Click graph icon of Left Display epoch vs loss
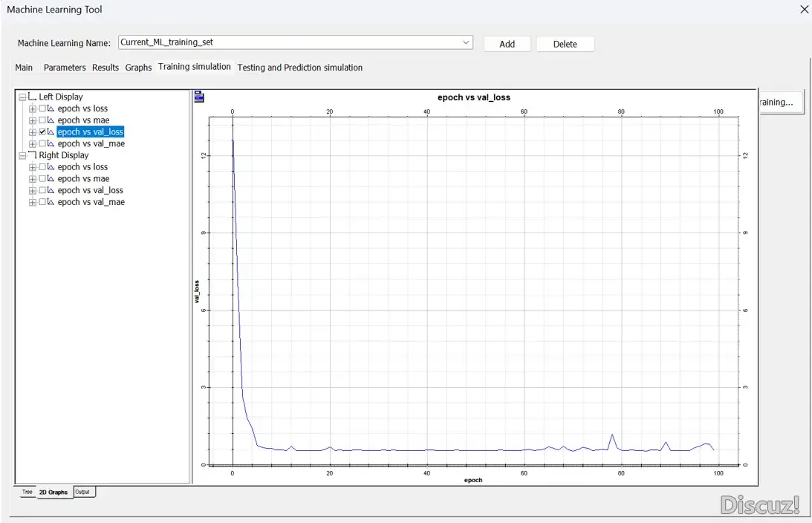Viewport: 812px width, 523px height. 51,108
